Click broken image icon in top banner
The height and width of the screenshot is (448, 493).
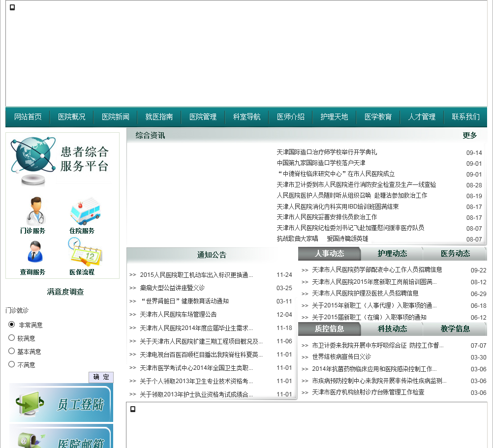pos(12,7)
